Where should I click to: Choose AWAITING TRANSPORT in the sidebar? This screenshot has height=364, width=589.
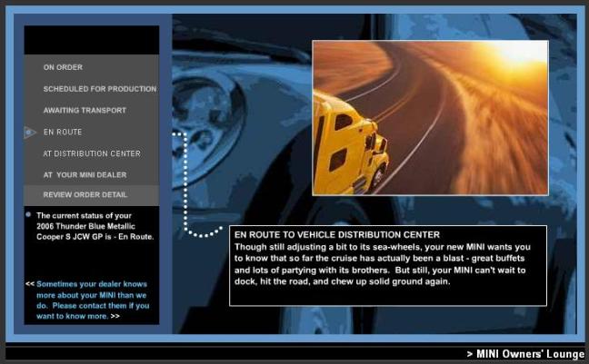85,111
